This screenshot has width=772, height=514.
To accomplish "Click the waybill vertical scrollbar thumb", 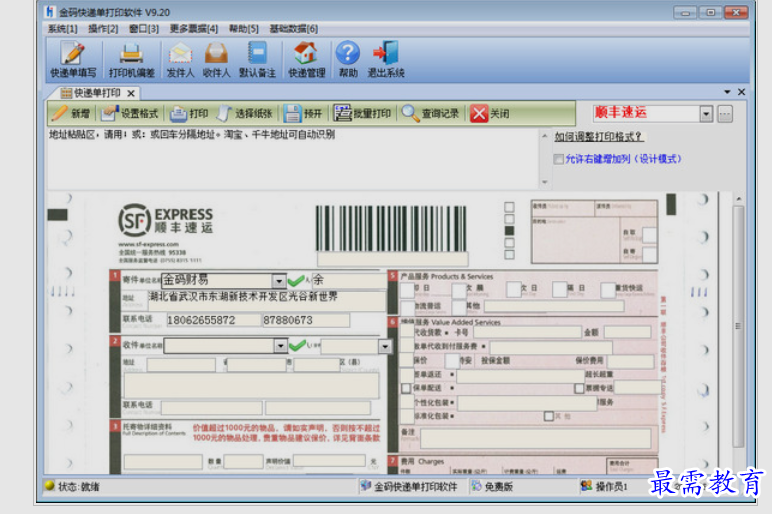I will pos(738,326).
